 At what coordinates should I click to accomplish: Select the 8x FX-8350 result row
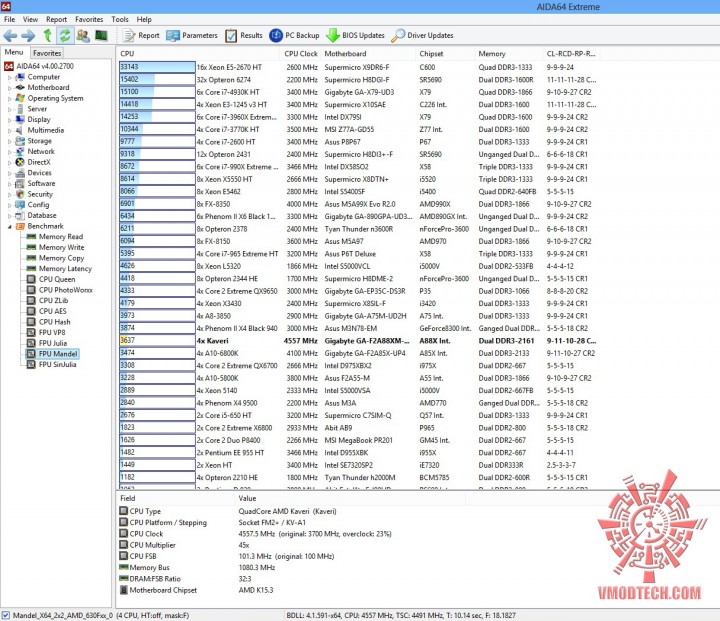coord(357,204)
